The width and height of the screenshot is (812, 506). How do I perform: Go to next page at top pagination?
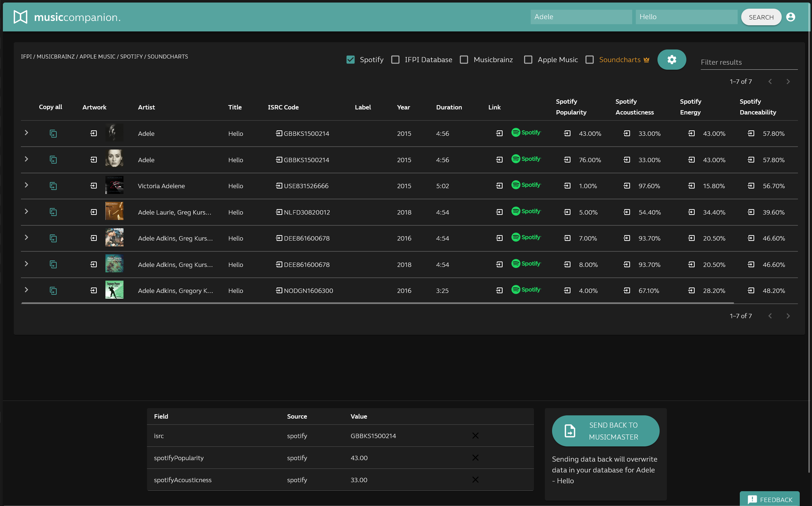[788, 82]
